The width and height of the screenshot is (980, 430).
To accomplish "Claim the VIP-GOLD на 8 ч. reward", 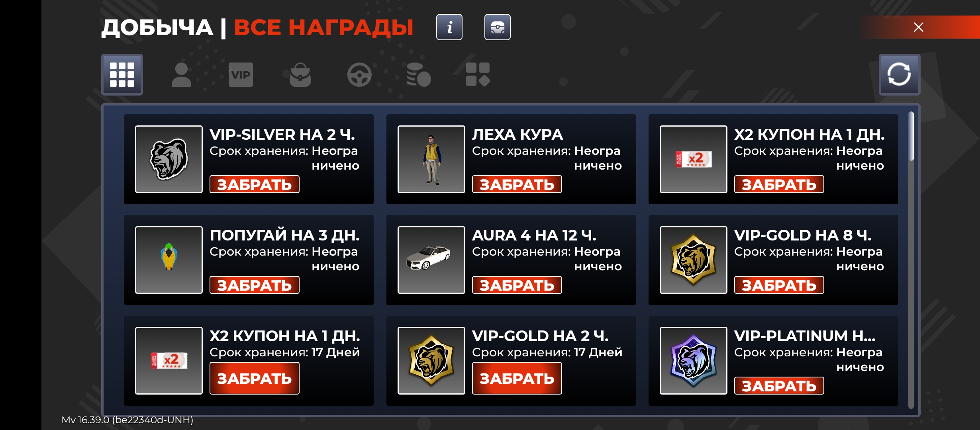I will pos(779,285).
